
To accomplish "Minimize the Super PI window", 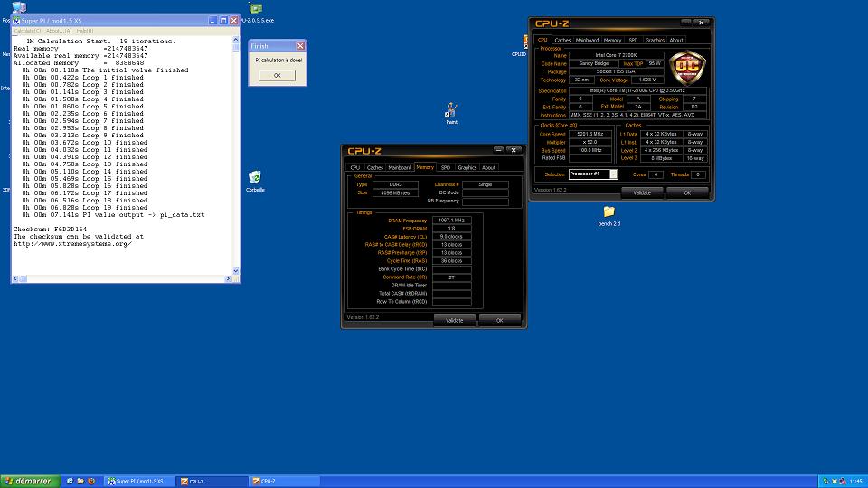I will (212, 21).
